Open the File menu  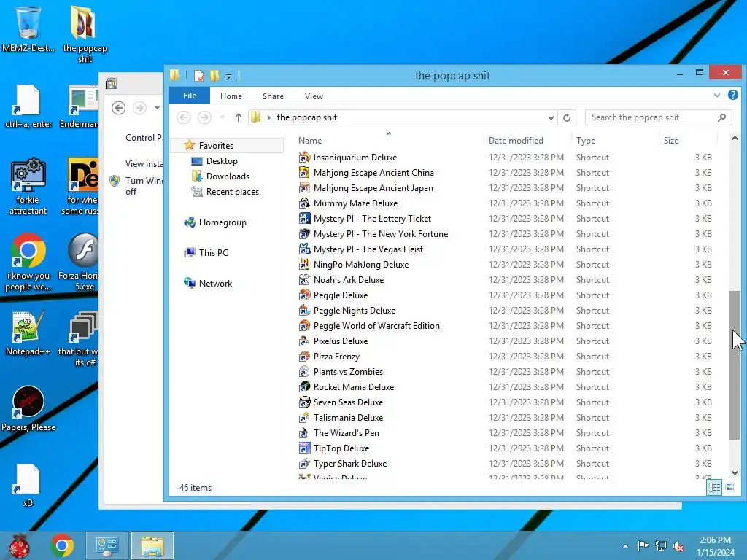(x=190, y=96)
